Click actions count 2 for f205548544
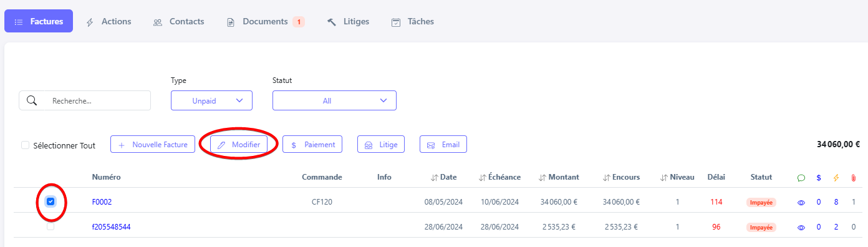Image resolution: width=868 pixels, height=247 pixels. (x=836, y=227)
